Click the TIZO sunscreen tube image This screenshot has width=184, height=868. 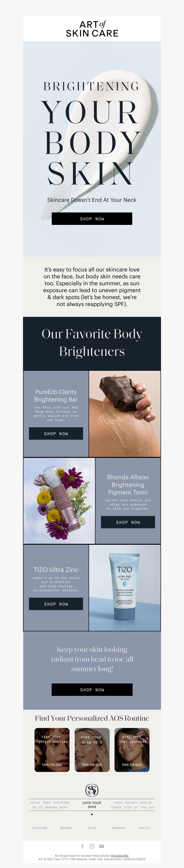[x=125, y=587]
